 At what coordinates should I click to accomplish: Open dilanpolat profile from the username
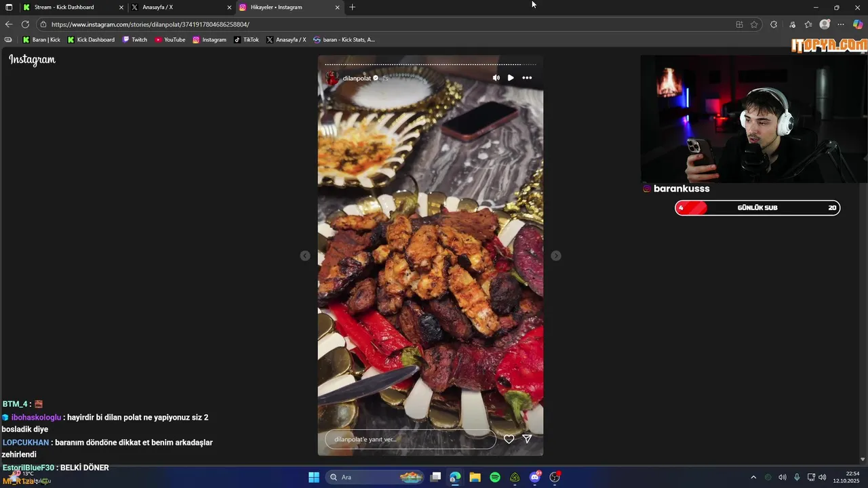pyautogui.click(x=357, y=79)
